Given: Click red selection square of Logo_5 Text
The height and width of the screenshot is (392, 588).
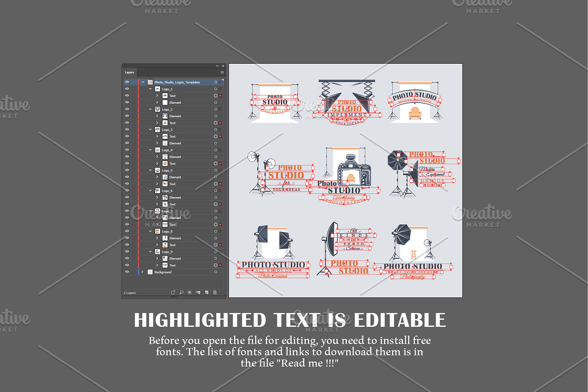Looking at the screenshot, I should pyautogui.click(x=220, y=184).
